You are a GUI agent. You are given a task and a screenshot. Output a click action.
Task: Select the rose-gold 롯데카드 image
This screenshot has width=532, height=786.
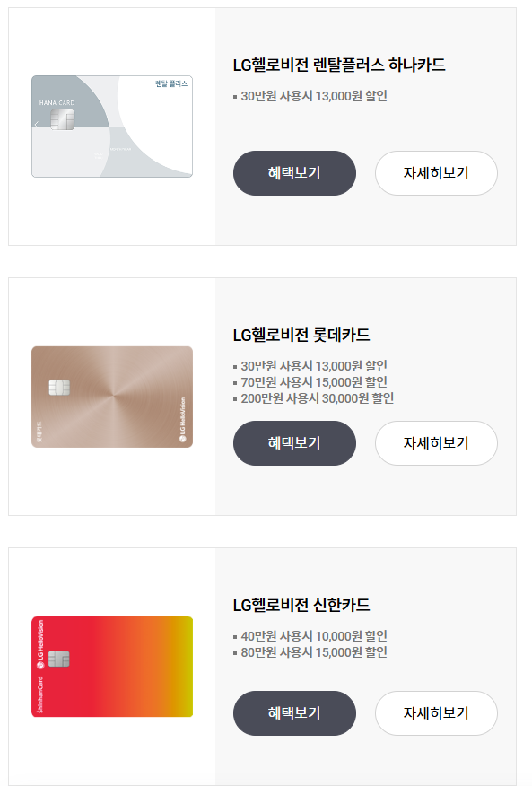click(112, 397)
